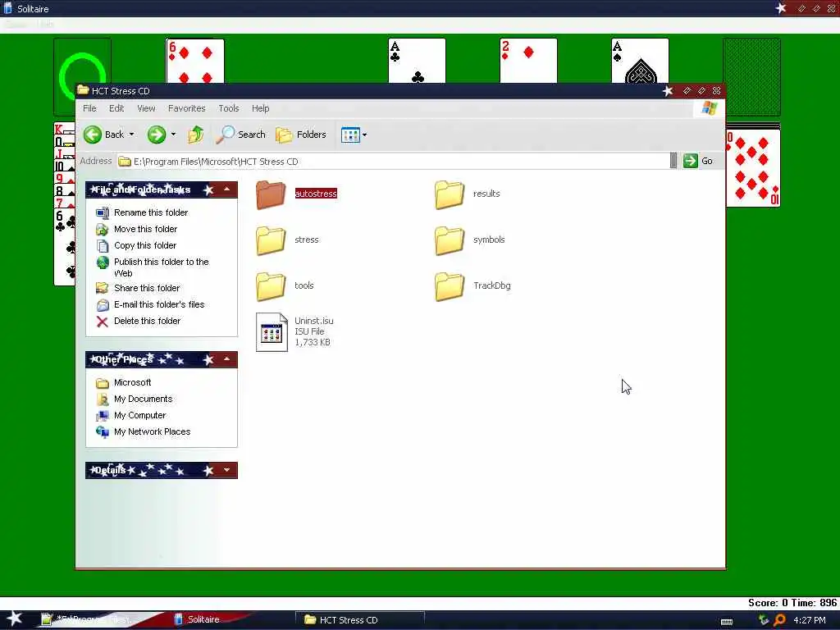Toggle the Folders pane button
Viewport: 840px width, 630px height.
(x=301, y=135)
